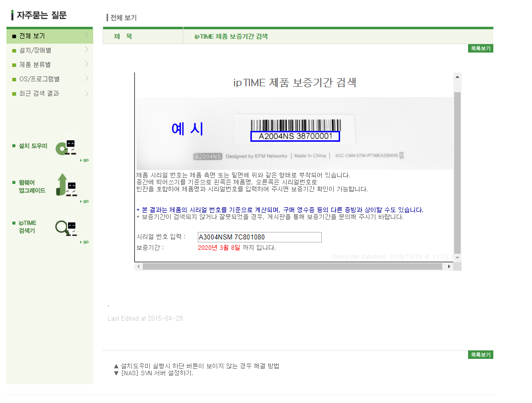Click the embedded frame scroll up arrow

coord(457,77)
